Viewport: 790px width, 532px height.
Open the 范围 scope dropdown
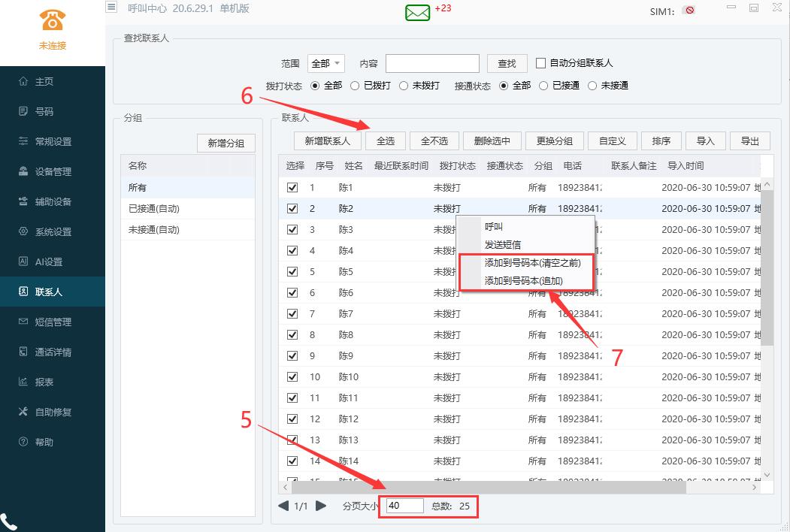[326, 63]
